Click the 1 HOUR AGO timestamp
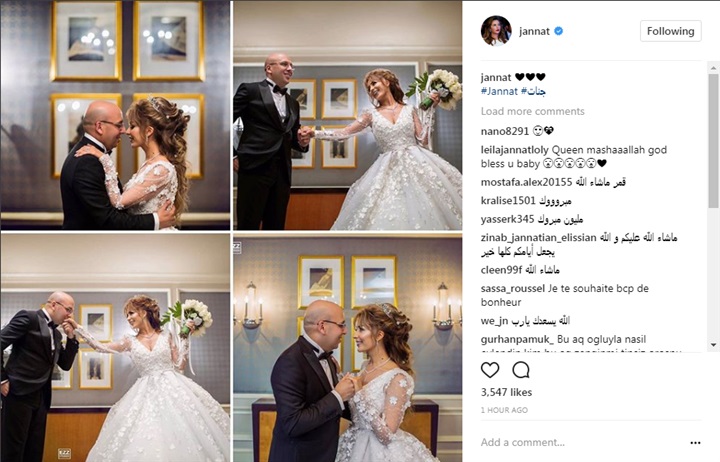 click(504, 410)
